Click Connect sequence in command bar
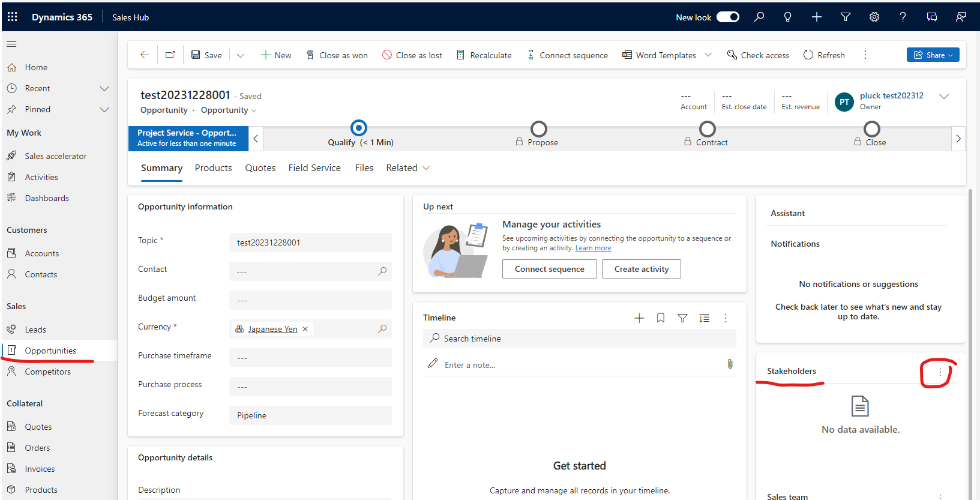The height and width of the screenshot is (500, 980). (568, 55)
